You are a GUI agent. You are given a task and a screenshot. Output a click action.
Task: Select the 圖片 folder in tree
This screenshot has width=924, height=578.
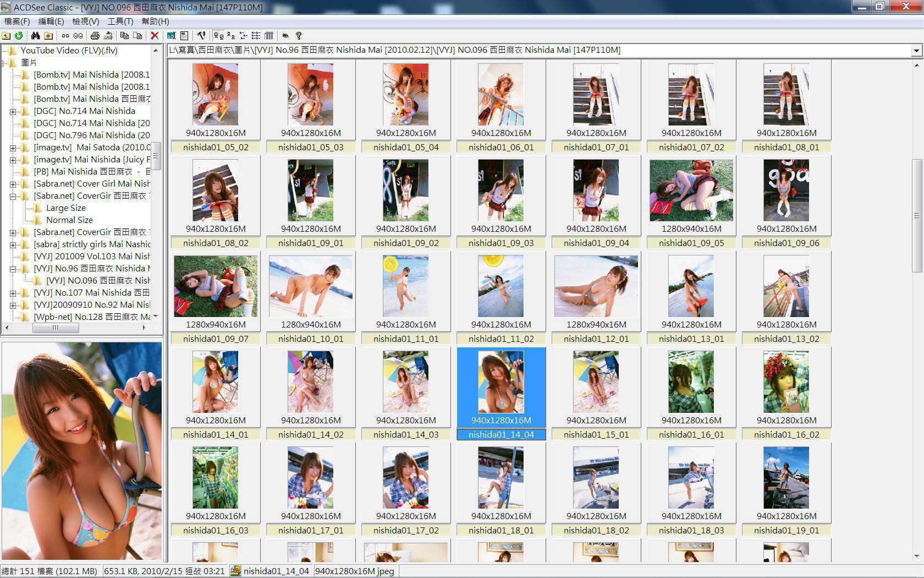coord(29,63)
